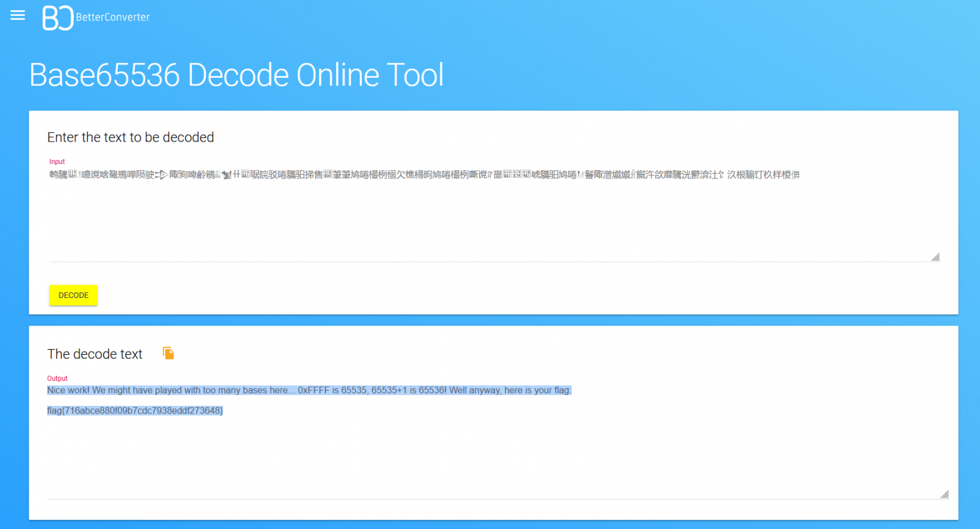This screenshot has height=529, width=980.
Task: Click the flag text in the output
Action: 135,410
